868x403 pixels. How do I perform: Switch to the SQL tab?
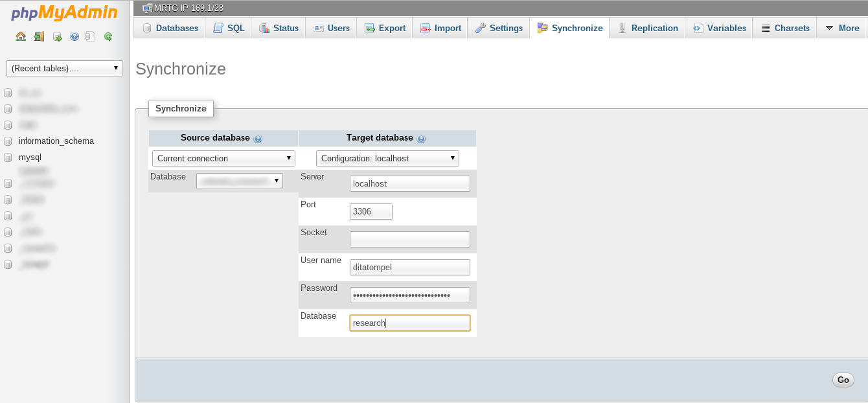tap(229, 28)
